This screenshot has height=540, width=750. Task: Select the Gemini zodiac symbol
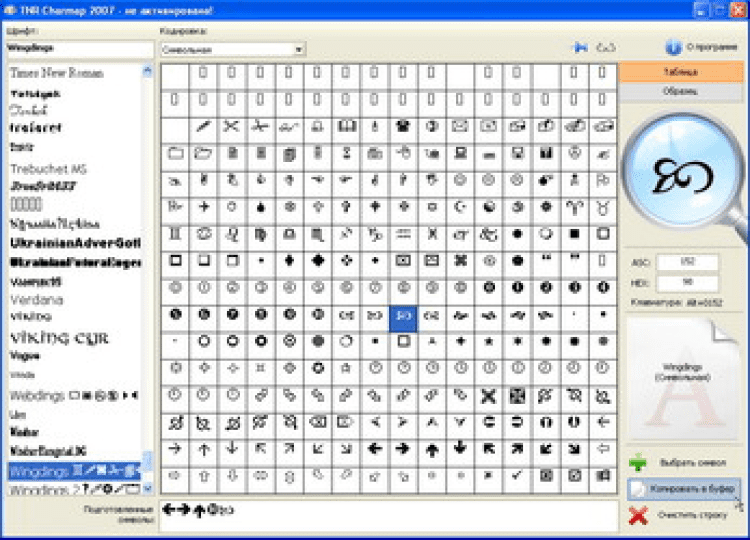pos(175,234)
